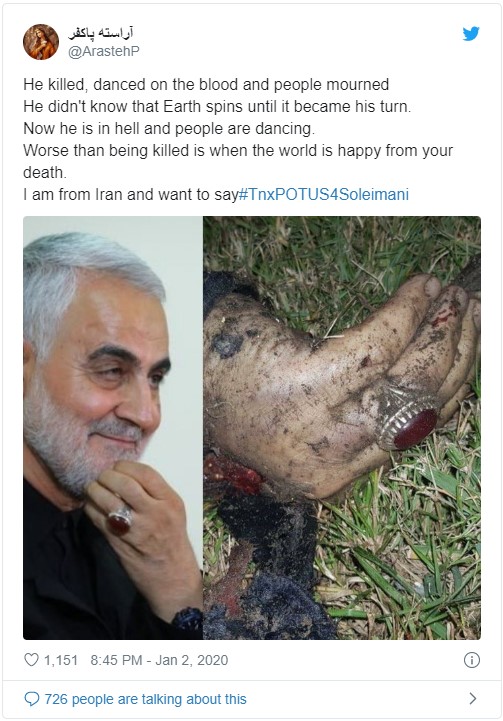This screenshot has width=503, height=721.
Task: Open the #TnxPOTUS4Soleimani hashtag
Action: pos(324,195)
